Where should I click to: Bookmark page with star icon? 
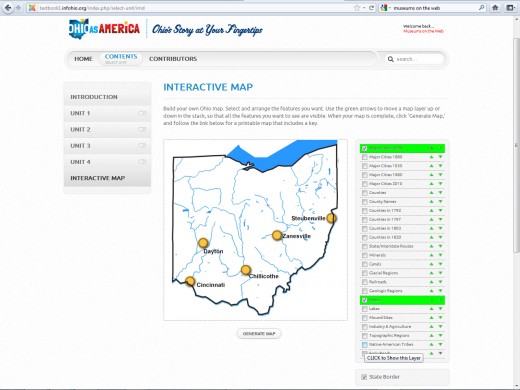(x=357, y=8)
